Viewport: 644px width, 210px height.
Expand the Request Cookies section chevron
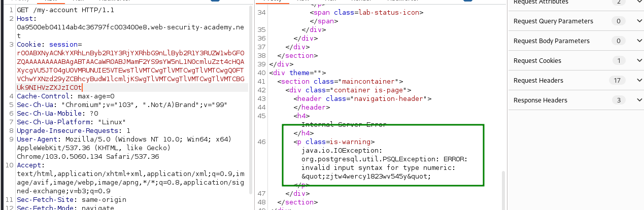tap(638, 61)
